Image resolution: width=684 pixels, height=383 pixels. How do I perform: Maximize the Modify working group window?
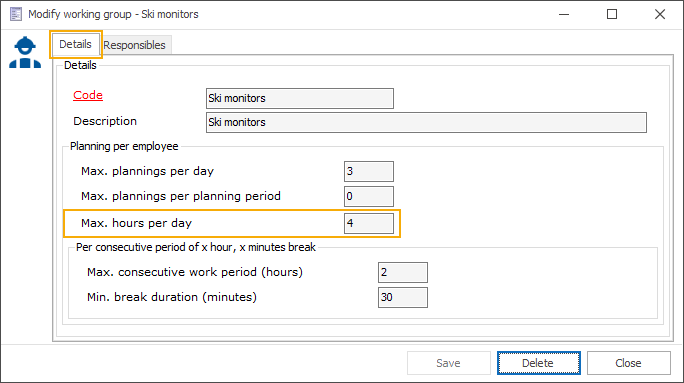point(612,14)
